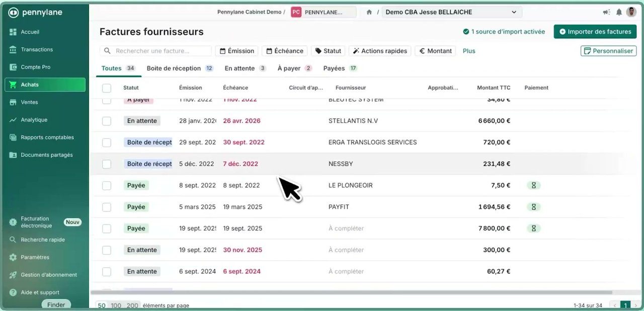The width and height of the screenshot is (644, 311).
Task: Open the Échéance date filter
Action: point(285,51)
